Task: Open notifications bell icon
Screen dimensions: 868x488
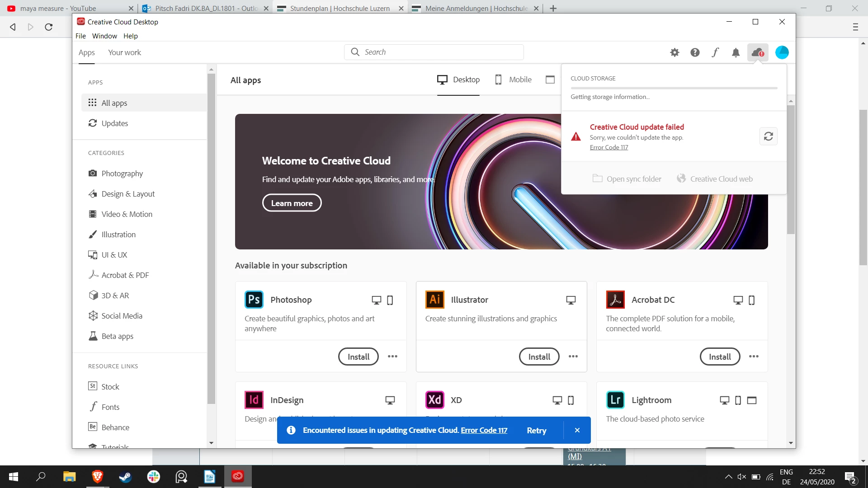Action: pyautogui.click(x=736, y=52)
